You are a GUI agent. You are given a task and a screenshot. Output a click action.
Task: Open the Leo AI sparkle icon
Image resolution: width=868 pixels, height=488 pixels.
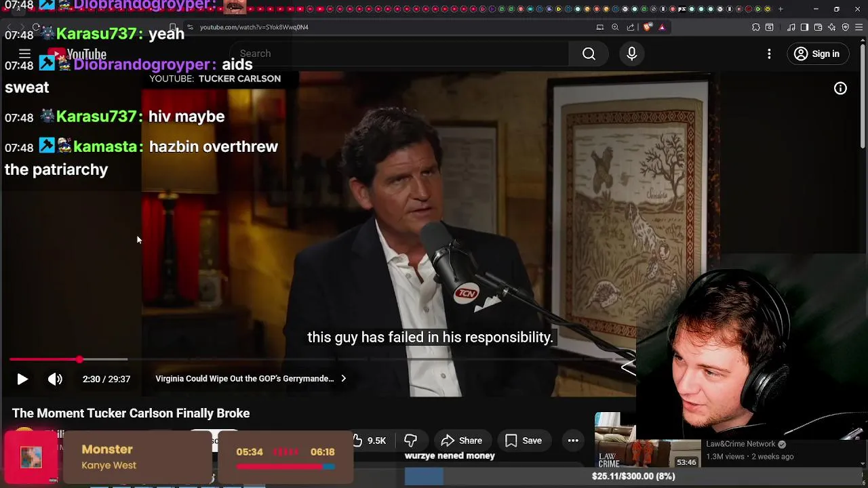(831, 27)
